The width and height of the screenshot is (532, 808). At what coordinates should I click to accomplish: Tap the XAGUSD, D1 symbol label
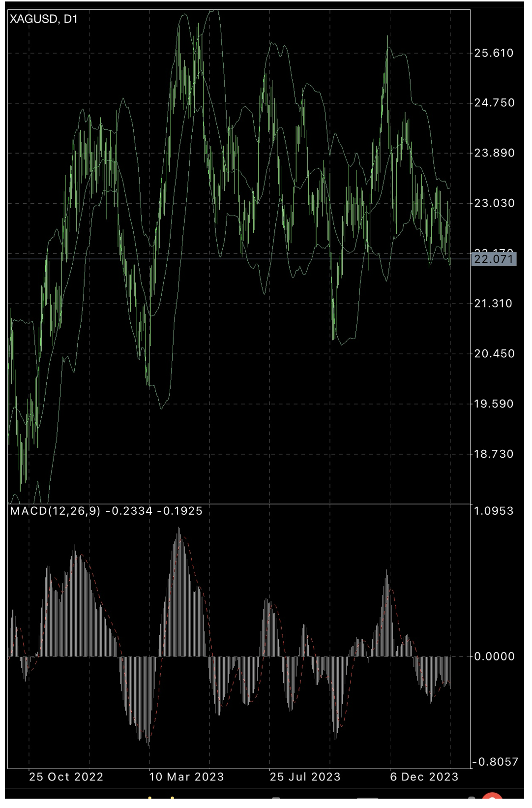point(44,20)
